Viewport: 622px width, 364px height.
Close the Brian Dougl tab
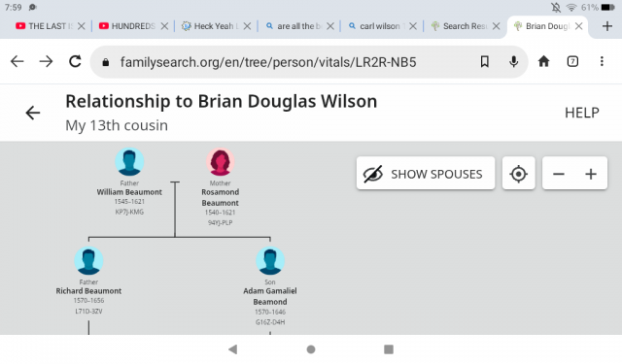579,26
